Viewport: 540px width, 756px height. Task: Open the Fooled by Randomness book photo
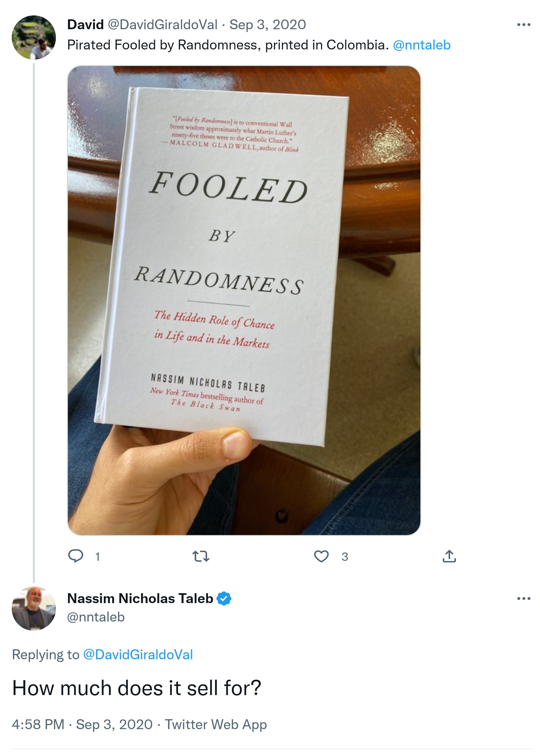[244, 300]
